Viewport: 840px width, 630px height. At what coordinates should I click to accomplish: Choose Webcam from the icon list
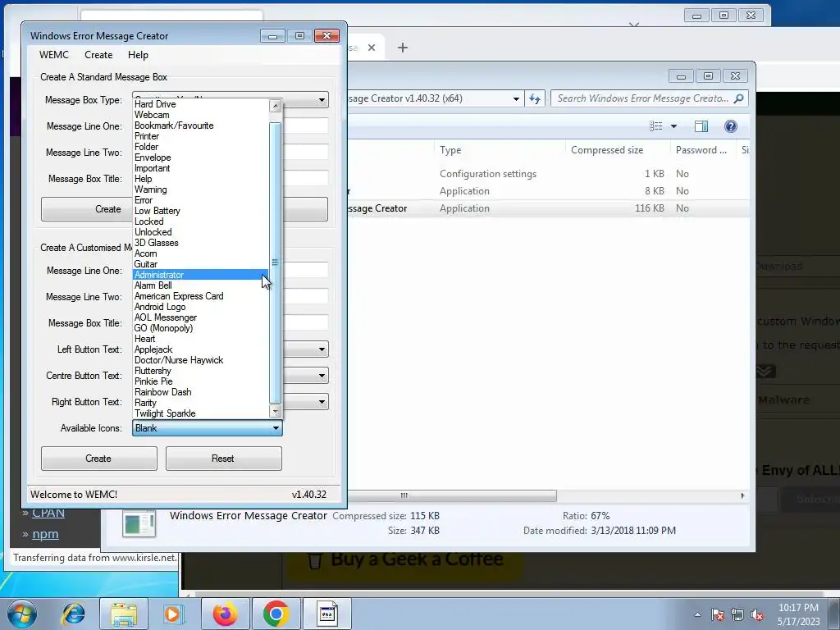(x=200, y=115)
